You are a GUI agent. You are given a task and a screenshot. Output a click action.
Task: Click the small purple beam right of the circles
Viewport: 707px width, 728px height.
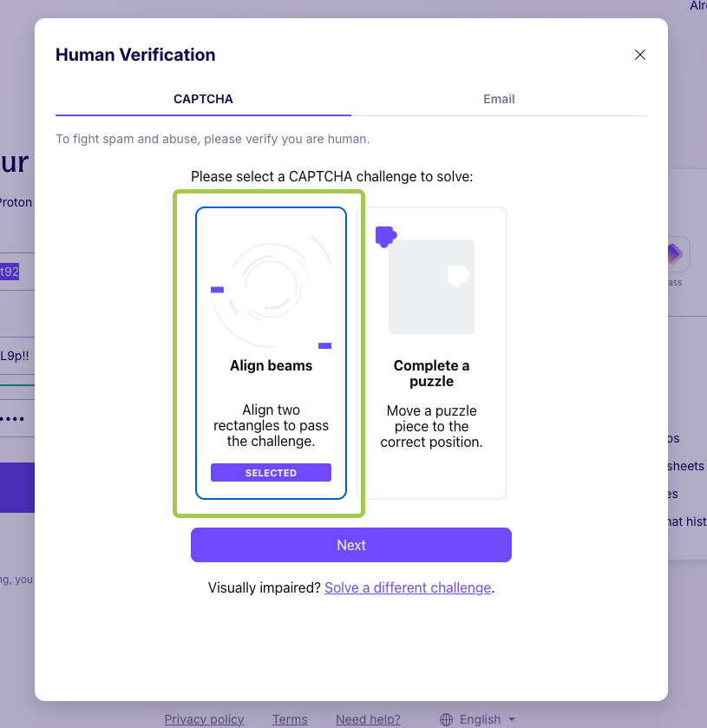click(325, 345)
